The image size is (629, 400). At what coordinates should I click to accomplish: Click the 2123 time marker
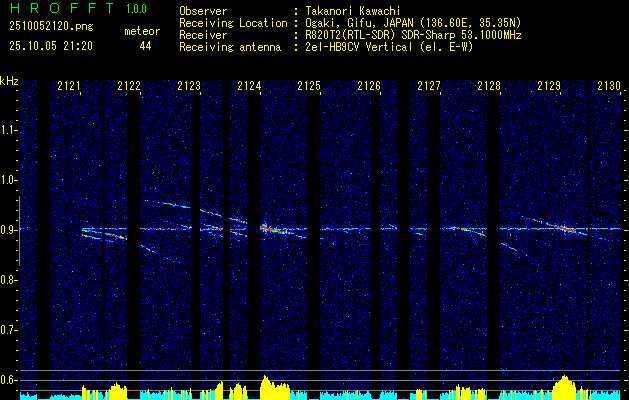pos(189,85)
